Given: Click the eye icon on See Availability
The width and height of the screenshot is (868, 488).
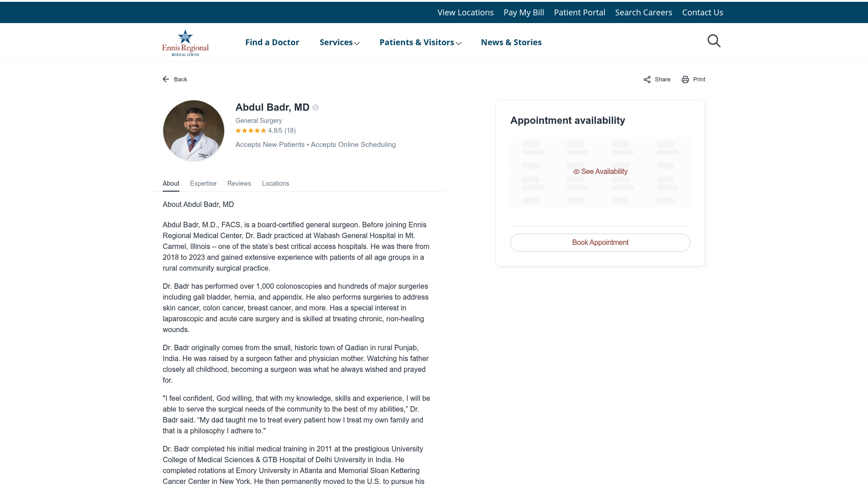Looking at the screenshot, I should [576, 172].
